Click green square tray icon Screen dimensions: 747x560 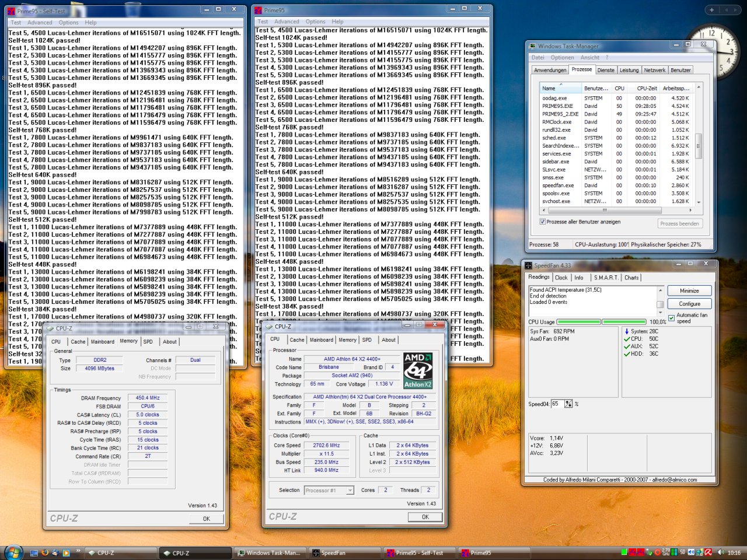624,552
